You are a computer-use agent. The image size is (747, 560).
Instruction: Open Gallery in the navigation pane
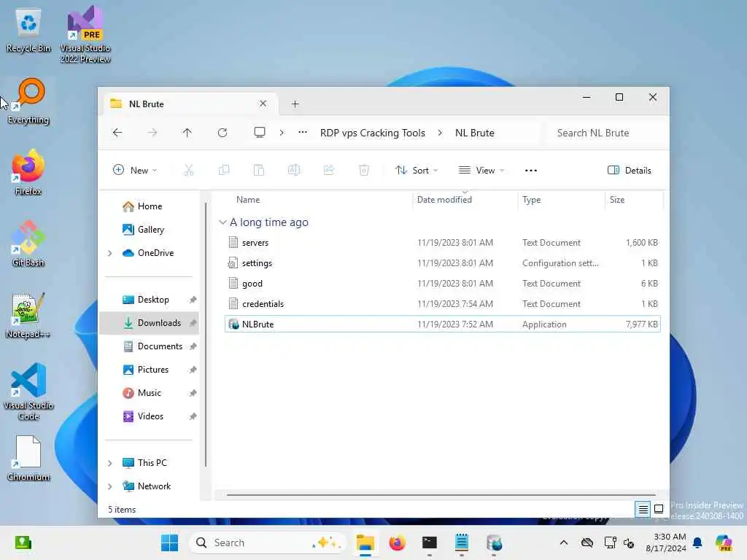coord(144,230)
